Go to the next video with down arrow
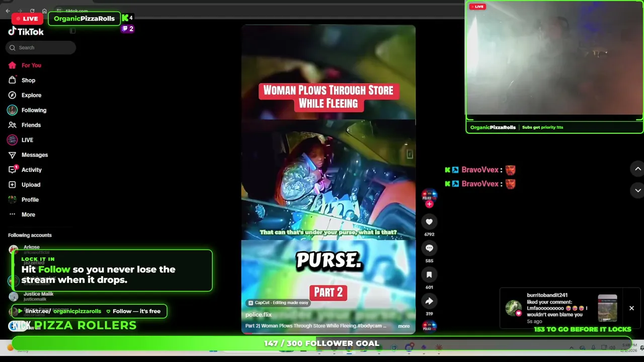 [x=637, y=191]
